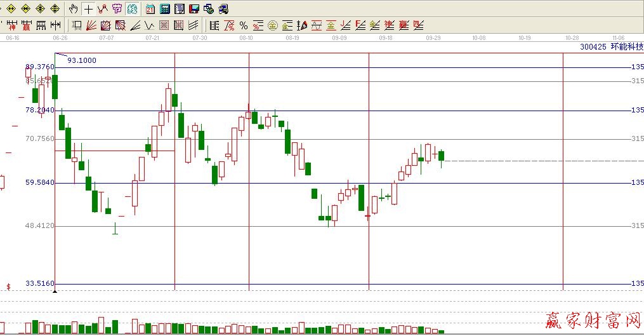
Task: Click the red 赢 ruler icon
Action: click(x=27, y=25)
